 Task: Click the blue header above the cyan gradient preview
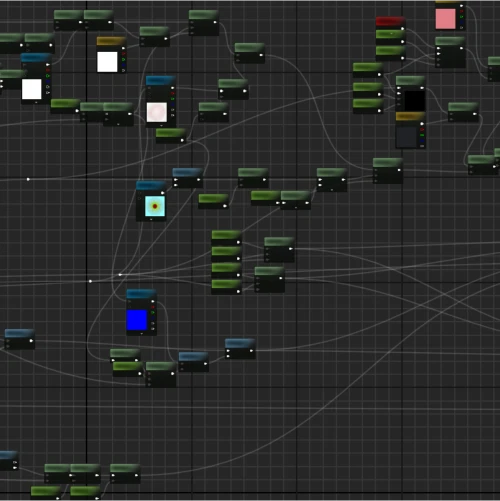(151, 185)
